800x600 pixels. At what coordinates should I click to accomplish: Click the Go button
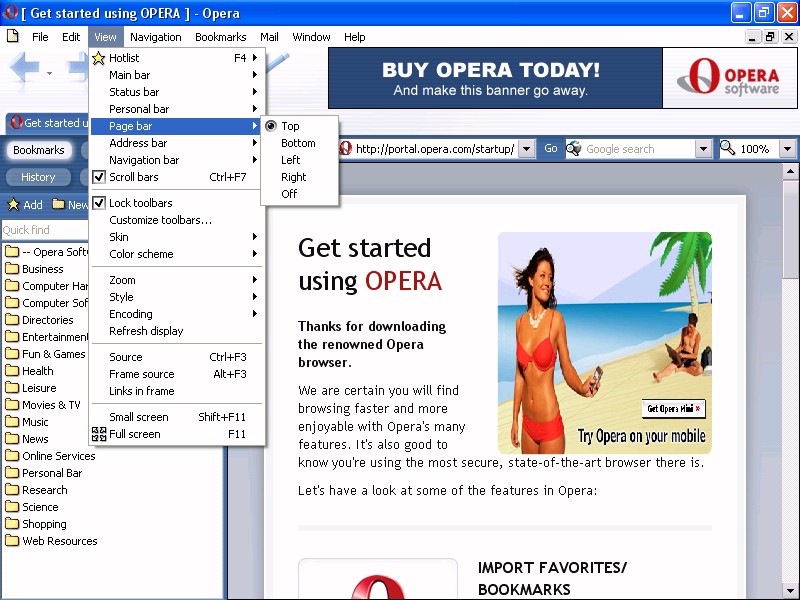tap(551, 148)
